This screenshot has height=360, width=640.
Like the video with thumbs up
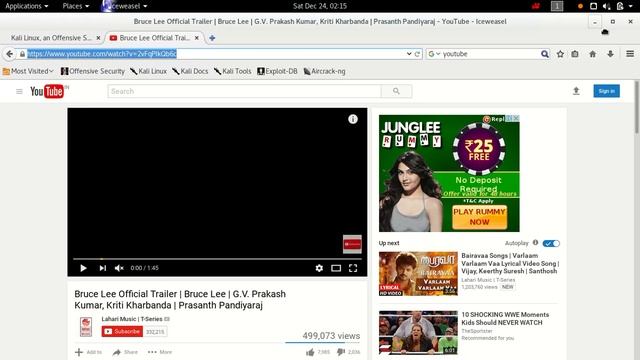coord(310,352)
